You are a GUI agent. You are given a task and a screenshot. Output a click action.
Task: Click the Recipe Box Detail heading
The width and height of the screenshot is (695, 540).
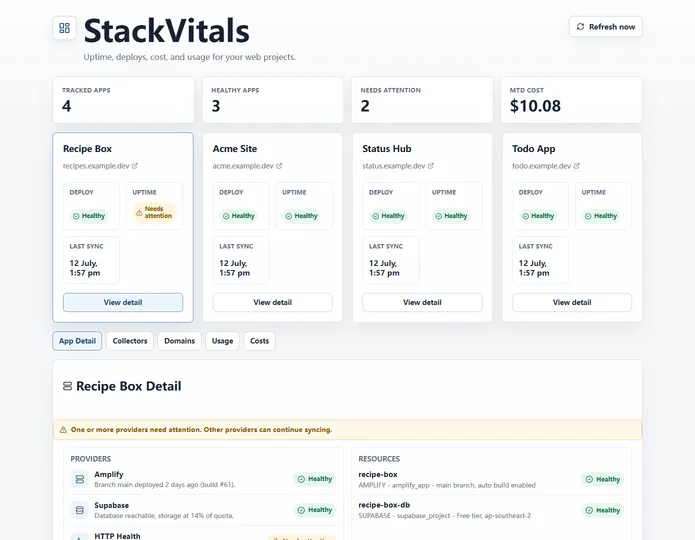click(129, 386)
